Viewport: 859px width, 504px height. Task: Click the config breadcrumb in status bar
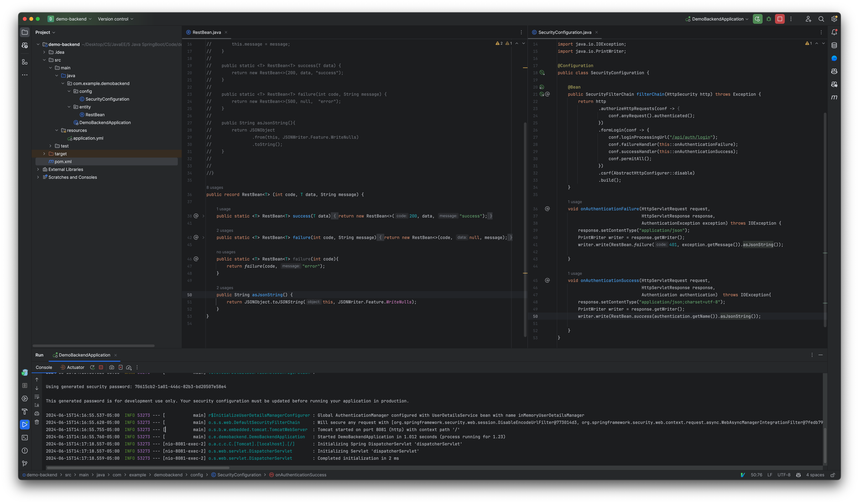pos(196,475)
